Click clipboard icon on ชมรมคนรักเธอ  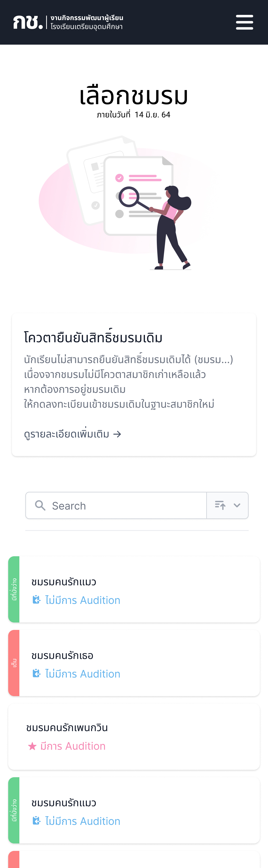pos(36,673)
